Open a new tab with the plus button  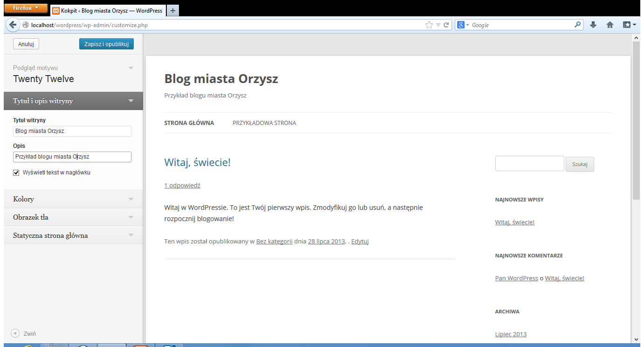[x=172, y=10]
